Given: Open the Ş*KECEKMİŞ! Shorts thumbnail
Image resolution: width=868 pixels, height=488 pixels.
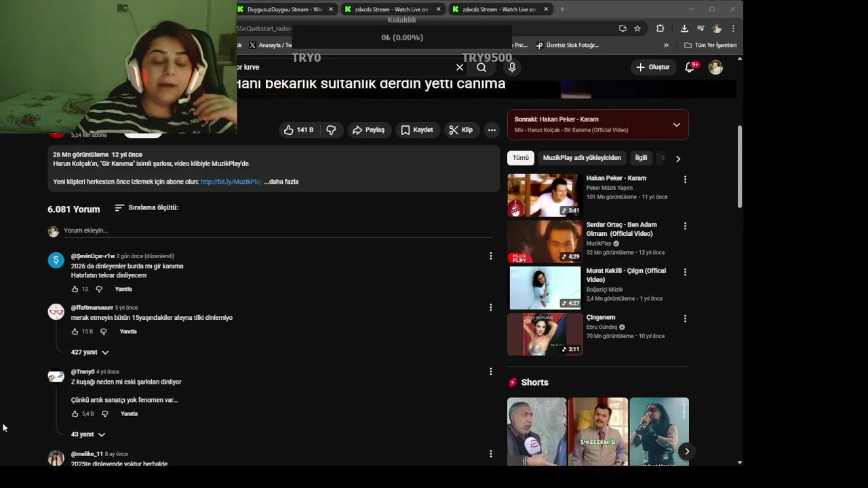Looking at the screenshot, I should pos(597,431).
